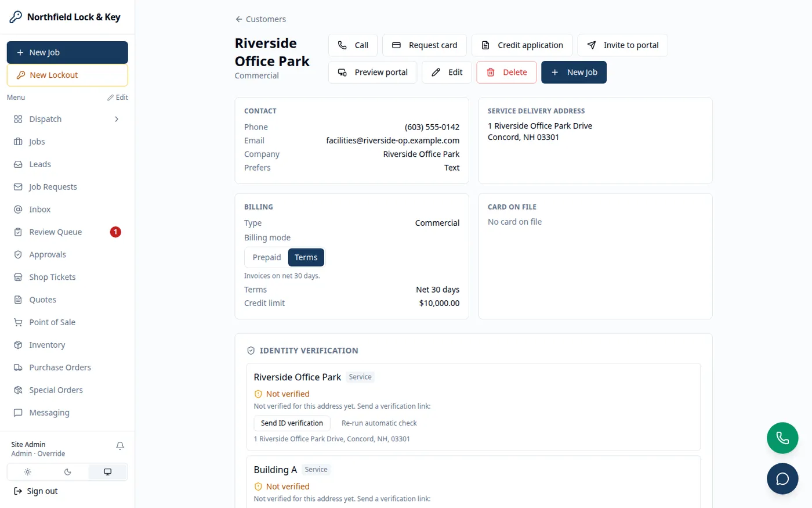Image resolution: width=812 pixels, height=508 pixels.
Task: Click the Preview portal button
Action: [x=372, y=73]
